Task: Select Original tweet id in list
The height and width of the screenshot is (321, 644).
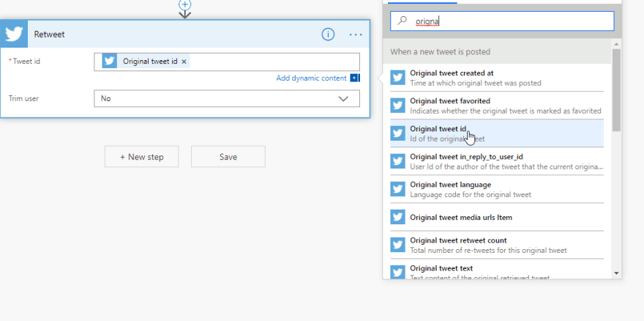Action: [x=497, y=133]
